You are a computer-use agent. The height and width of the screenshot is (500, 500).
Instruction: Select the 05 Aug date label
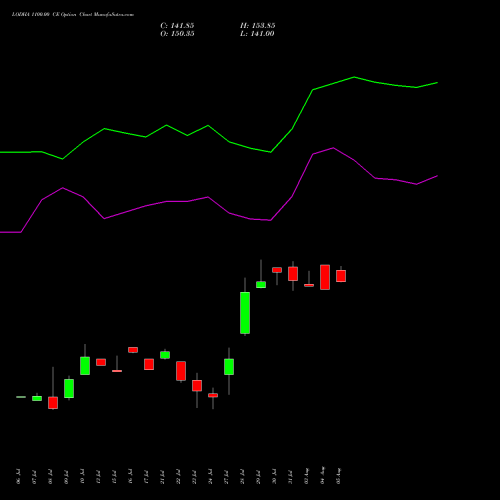coord(339,476)
